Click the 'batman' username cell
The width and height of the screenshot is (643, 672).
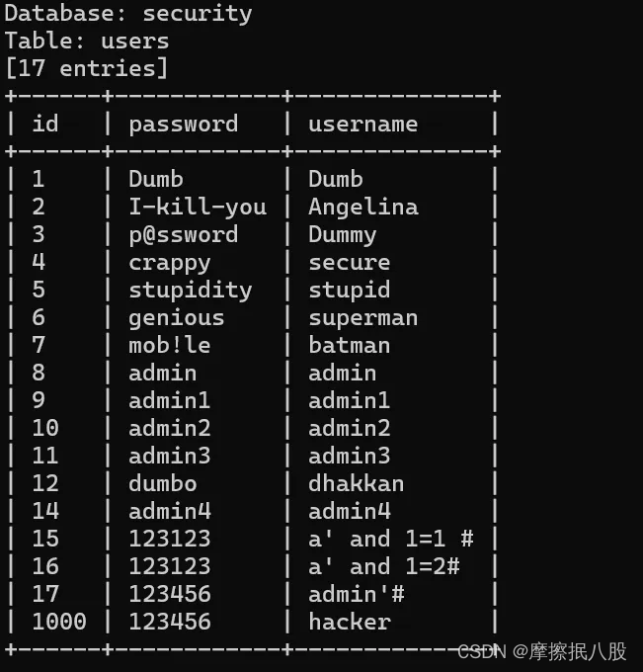(x=349, y=346)
